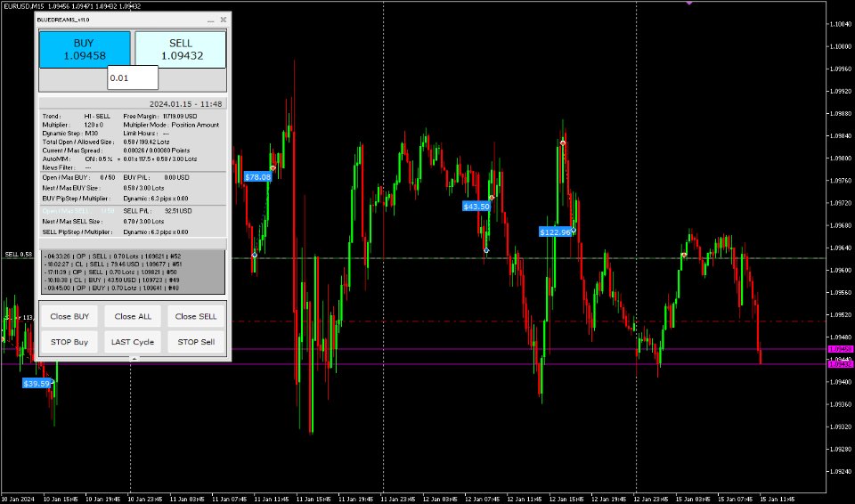Screen dimensions: 855x504
Task: Click the 15 Jan 11:45 time label
Action: [x=778, y=499]
